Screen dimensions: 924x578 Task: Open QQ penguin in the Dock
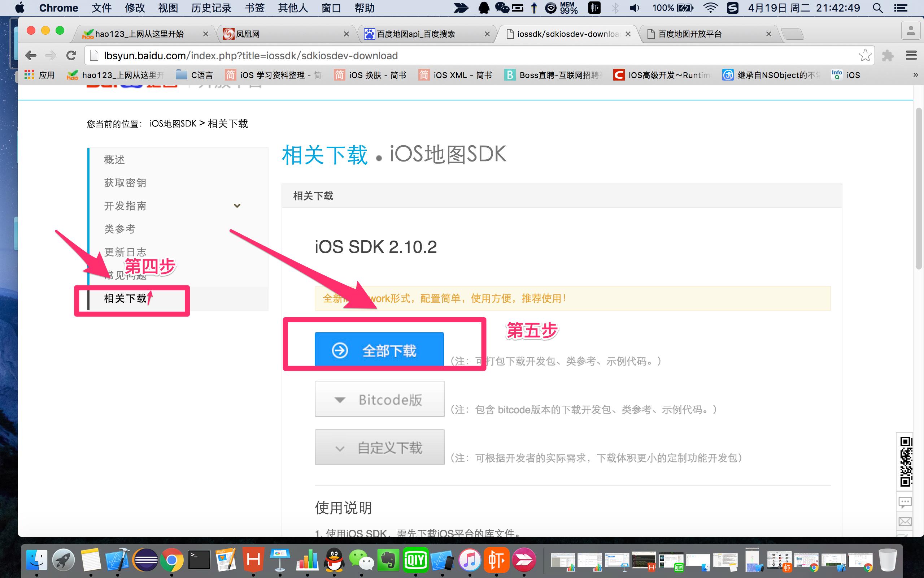pos(334,560)
